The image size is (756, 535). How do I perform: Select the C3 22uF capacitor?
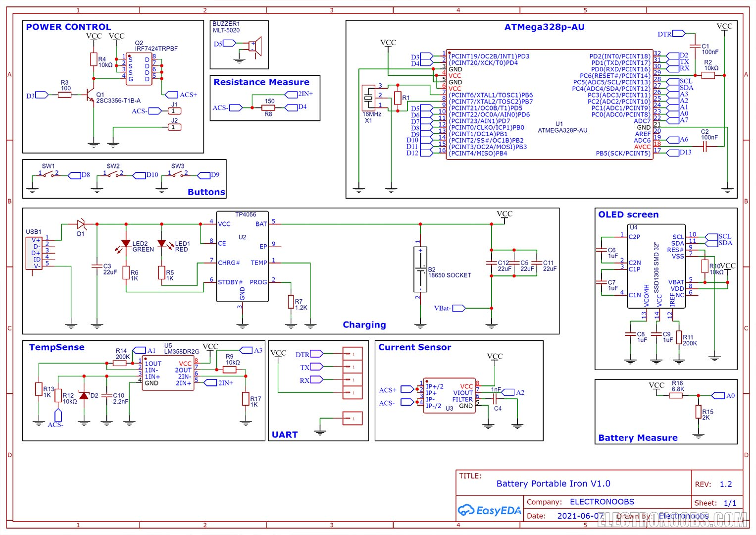tap(97, 267)
